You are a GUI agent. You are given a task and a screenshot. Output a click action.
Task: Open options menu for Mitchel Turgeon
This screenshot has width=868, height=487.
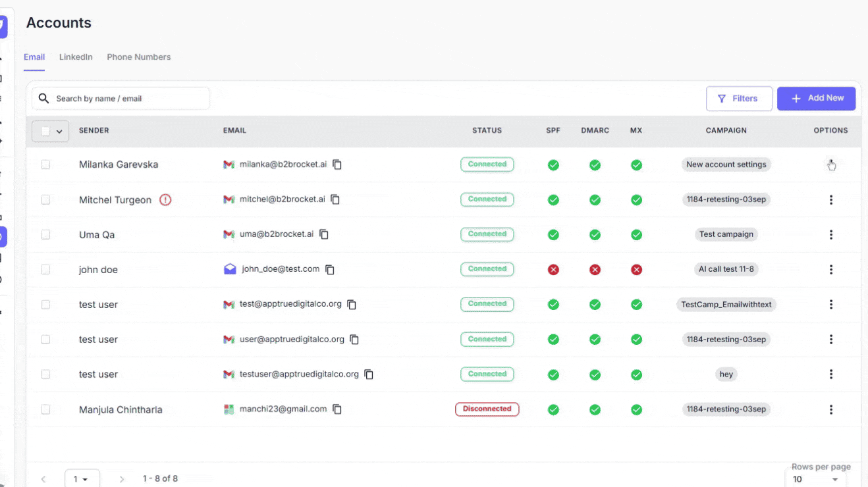[830, 199]
